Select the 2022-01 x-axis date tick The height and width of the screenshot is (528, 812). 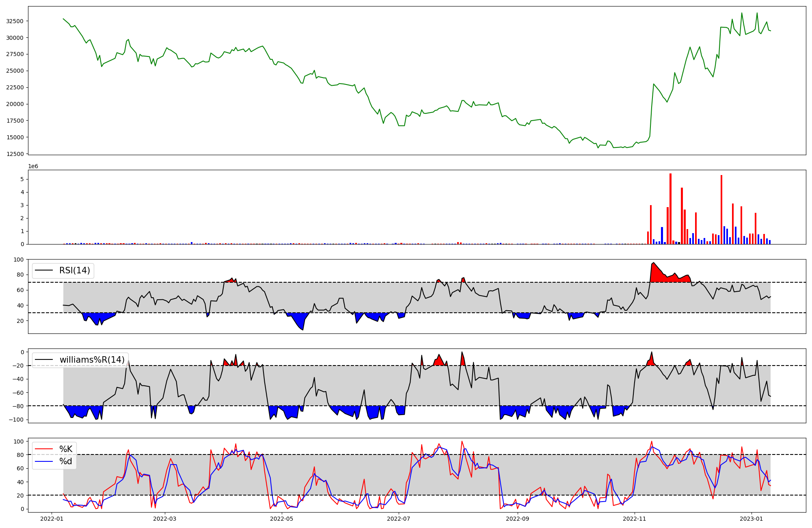coord(52,519)
